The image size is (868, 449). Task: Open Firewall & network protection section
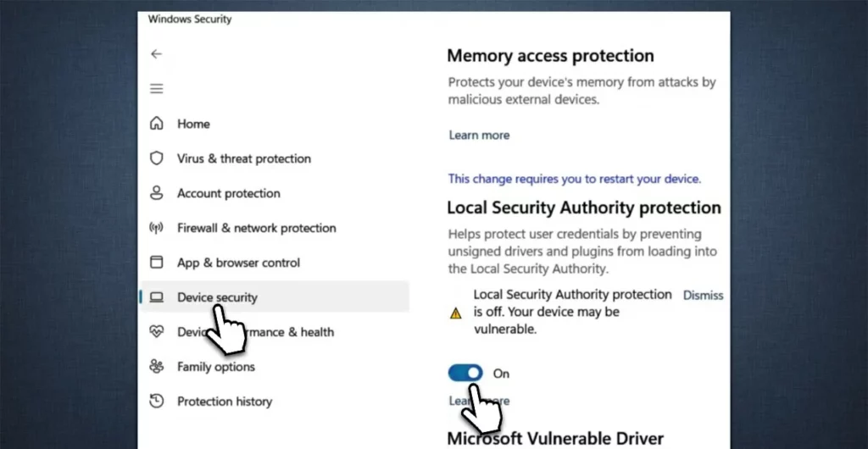click(256, 228)
